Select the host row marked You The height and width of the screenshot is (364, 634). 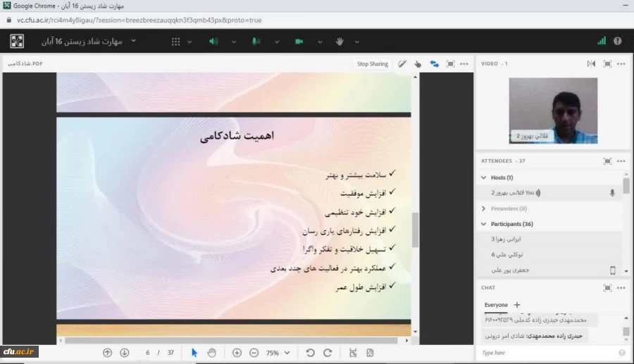549,193
